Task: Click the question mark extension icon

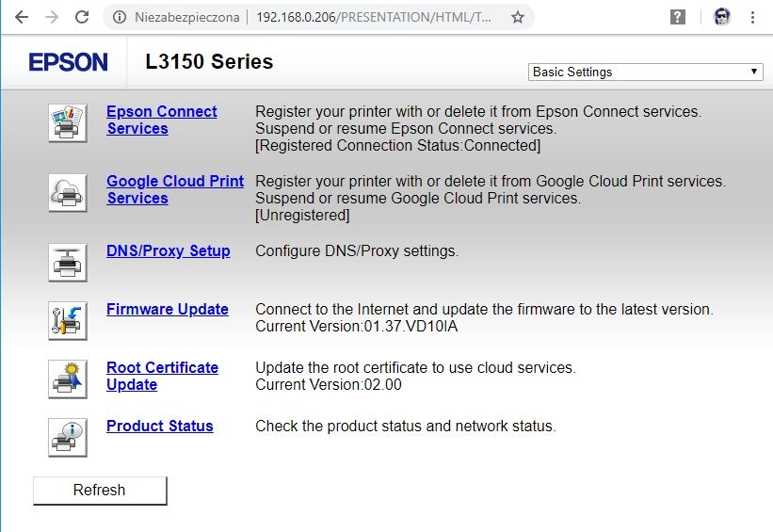Action: 678,17
